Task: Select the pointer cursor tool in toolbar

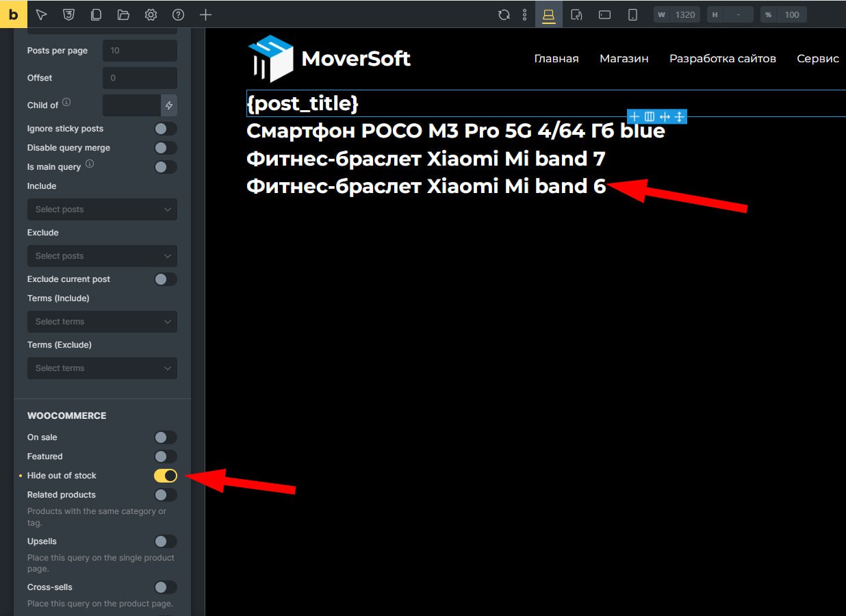Action: 41,14
